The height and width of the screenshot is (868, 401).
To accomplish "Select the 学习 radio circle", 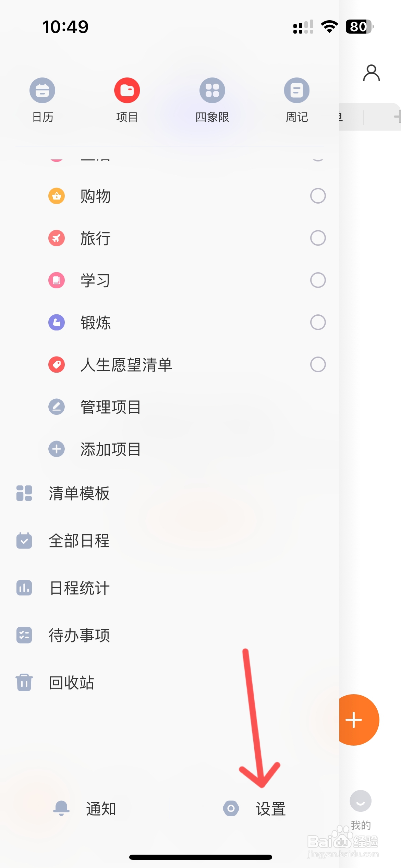I will point(318,280).
